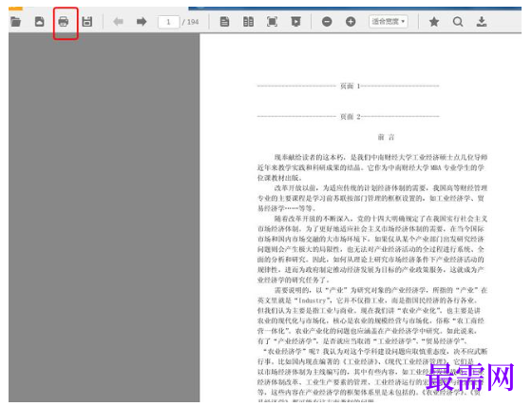532x407 pixels.
Task: Open search with the magnifier icon
Action: [x=458, y=22]
